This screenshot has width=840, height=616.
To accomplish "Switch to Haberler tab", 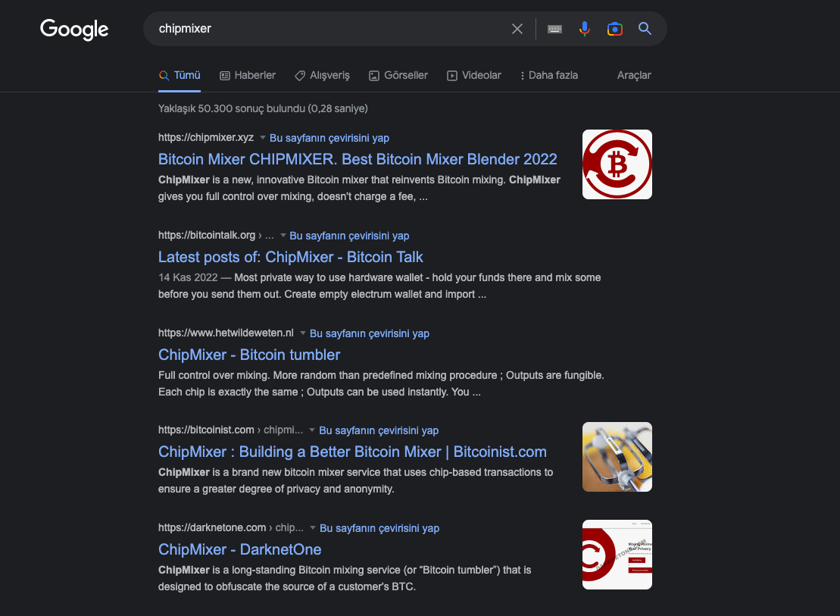I will click(248, 76).
